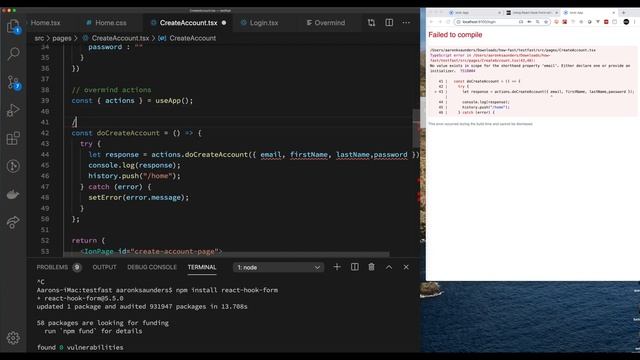This screenshot has width=640, height=360.
Task: Click the underlined 'email' on line 44
Action: pos(271,155)
